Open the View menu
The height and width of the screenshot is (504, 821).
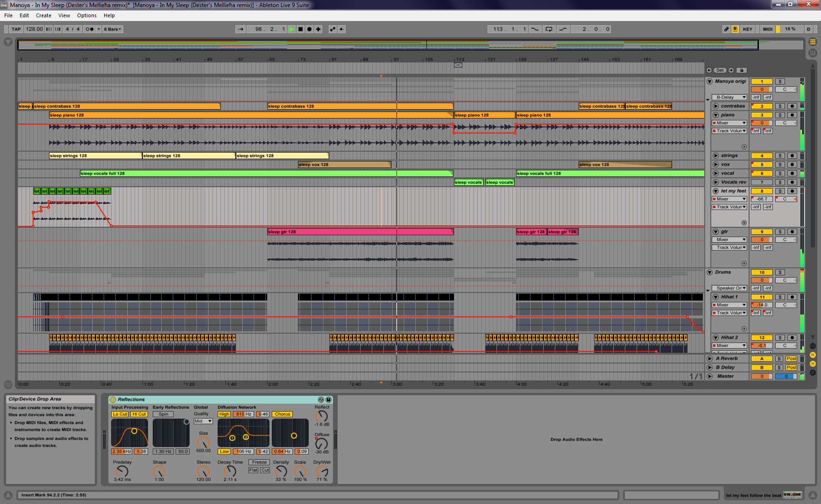coord(64,15)
